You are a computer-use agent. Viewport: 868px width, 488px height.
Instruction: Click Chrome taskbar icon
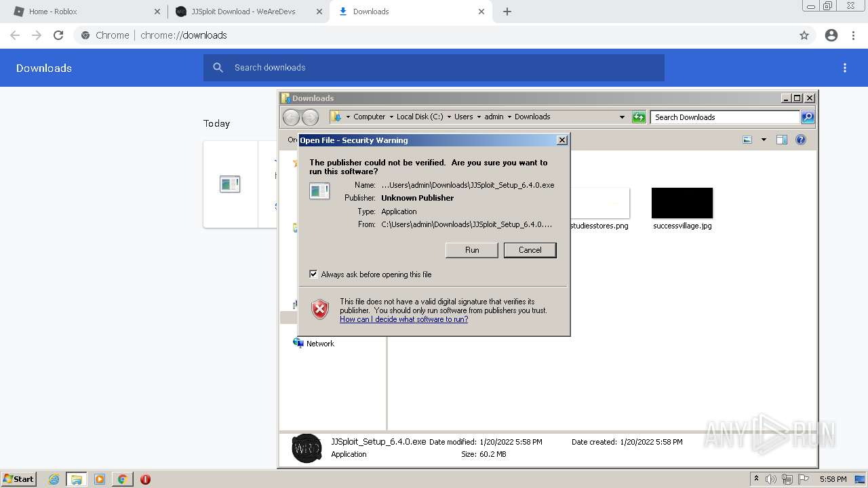point(122,479)
